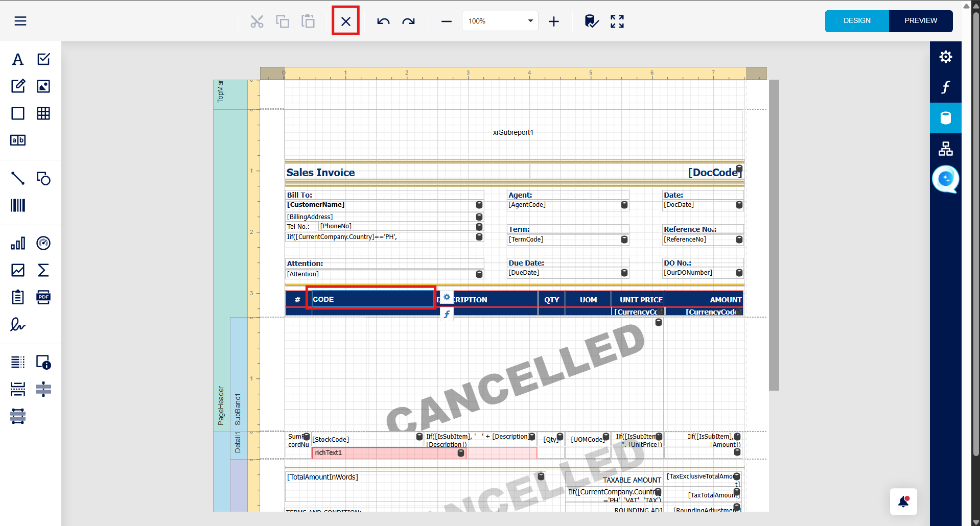The width and height of the screenshot is (980, 526).
Task: Select the Cross-Band Line tool
Action: (43, 389)
